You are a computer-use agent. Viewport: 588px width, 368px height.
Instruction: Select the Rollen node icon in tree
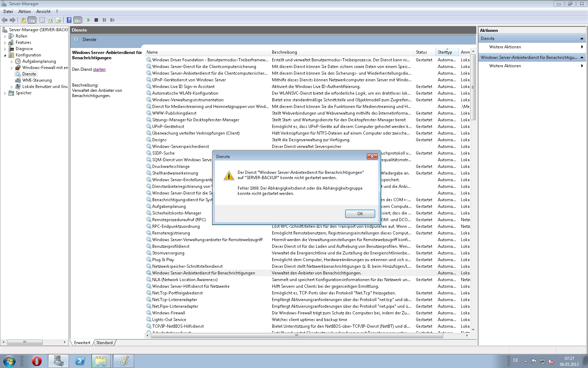11,36
